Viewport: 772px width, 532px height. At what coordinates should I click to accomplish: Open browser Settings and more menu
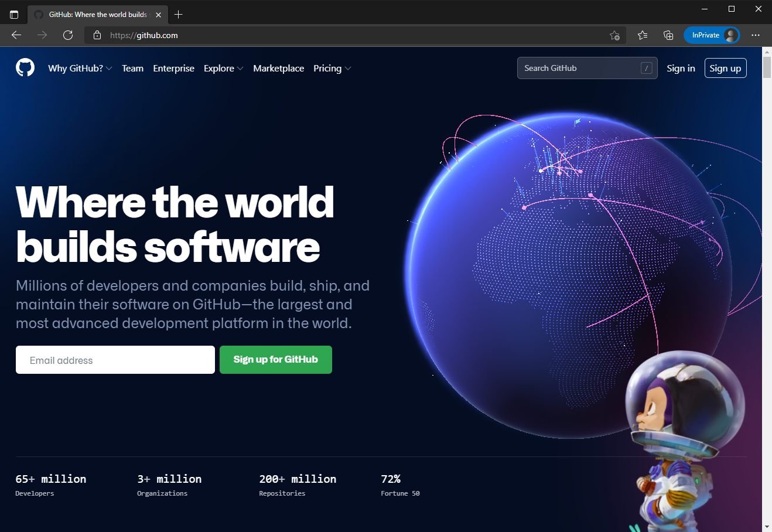click(756, 35)
